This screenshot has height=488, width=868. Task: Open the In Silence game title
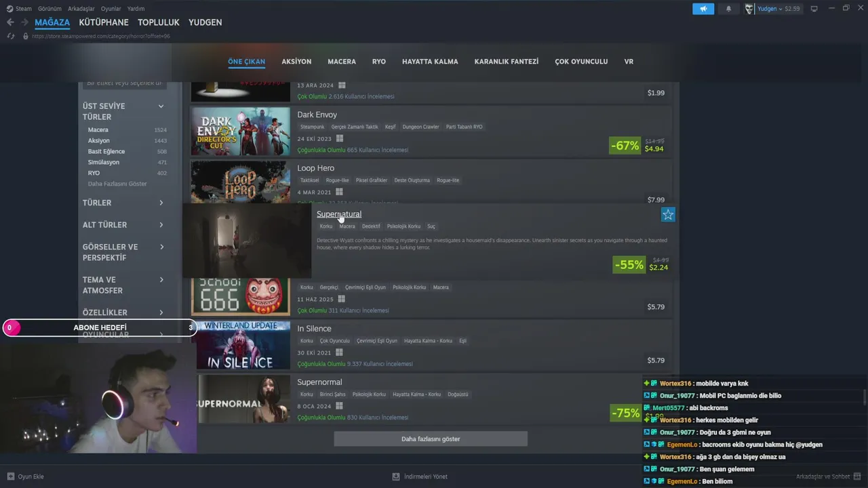click(x=314, y=329)
